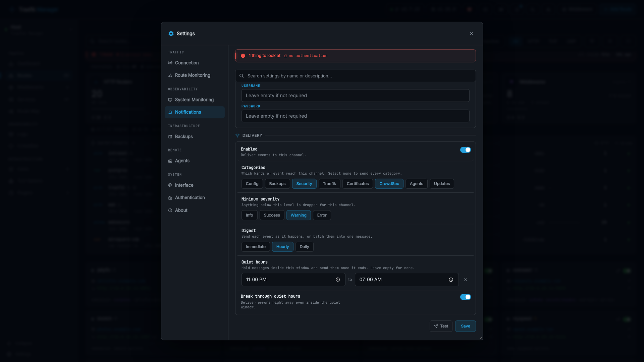644x362 pixels.
Task: Set minimum severity to Success
Action: [x=272, y=215]
